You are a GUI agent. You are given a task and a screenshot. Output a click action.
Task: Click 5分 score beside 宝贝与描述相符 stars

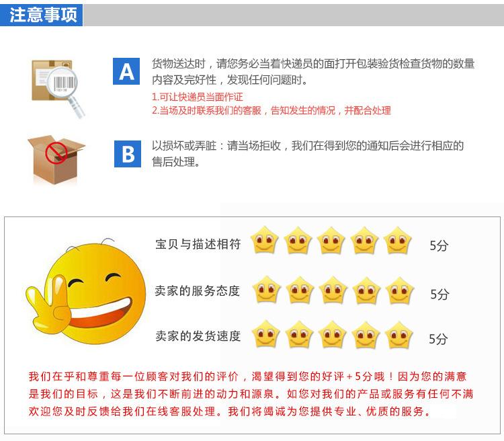439,246
